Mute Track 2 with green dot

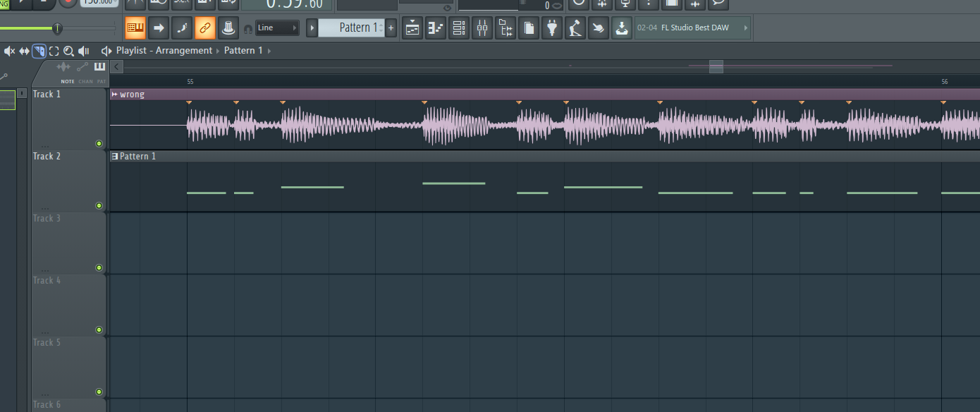(x=99, y=205)
